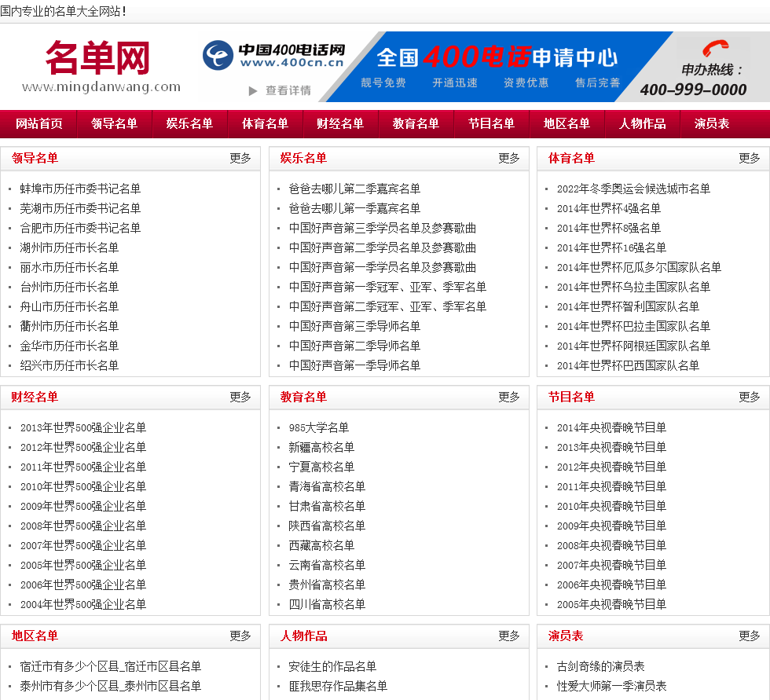Screen dimensions: 770x700
Task: Open 新疆高校名单
Action: click(321, 448)
